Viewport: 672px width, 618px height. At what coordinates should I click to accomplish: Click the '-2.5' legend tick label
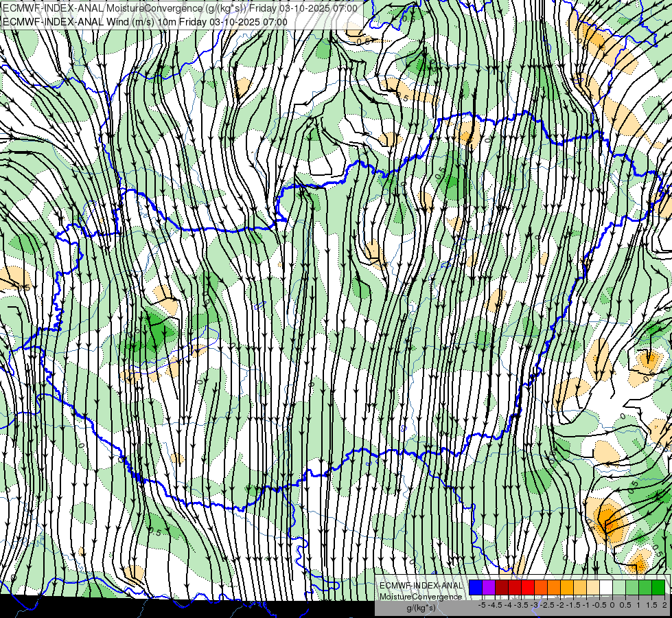[547, 605]
